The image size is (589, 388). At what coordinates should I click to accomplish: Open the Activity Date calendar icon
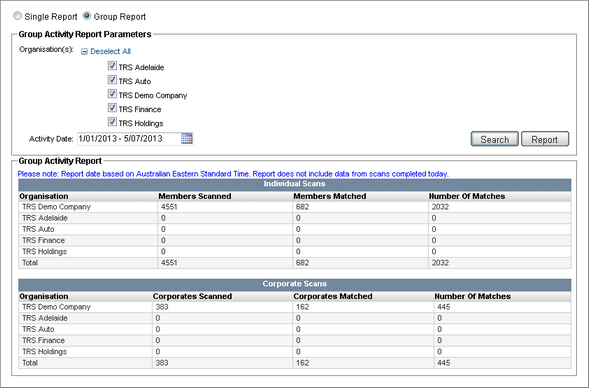coord(187,139)
